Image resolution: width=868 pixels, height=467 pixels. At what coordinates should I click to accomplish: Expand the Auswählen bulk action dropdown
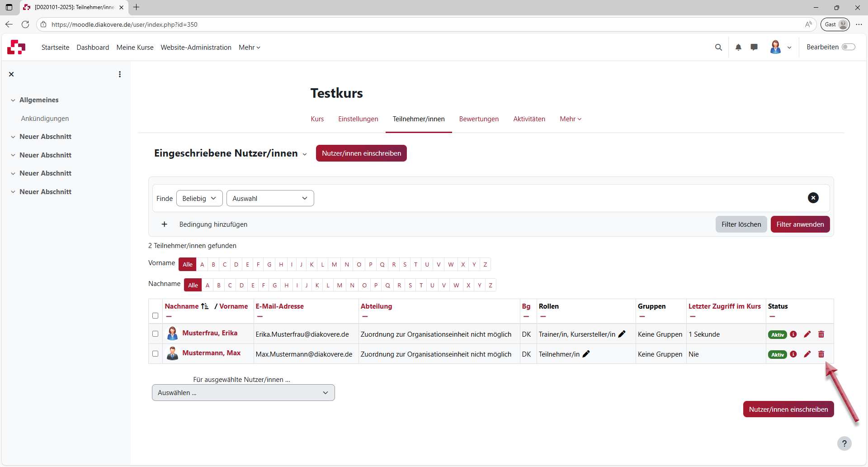243,393
